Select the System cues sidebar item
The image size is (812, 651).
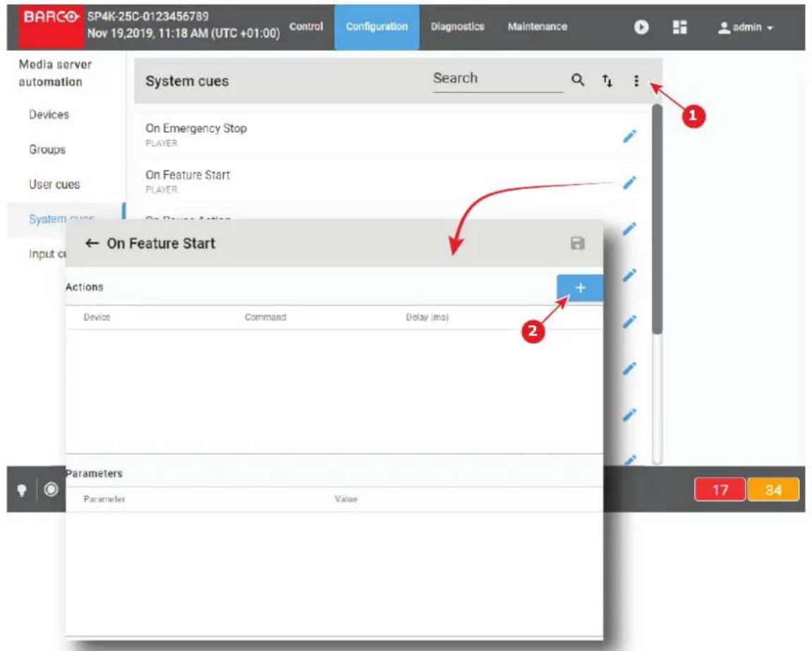[61, 219]
